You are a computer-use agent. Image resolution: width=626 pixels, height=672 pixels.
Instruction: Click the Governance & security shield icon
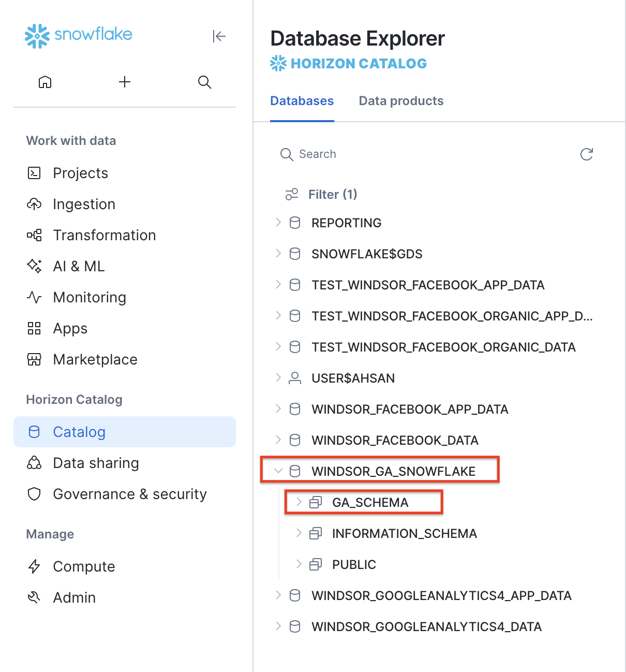pyautogui.click(x=34, y=494)
